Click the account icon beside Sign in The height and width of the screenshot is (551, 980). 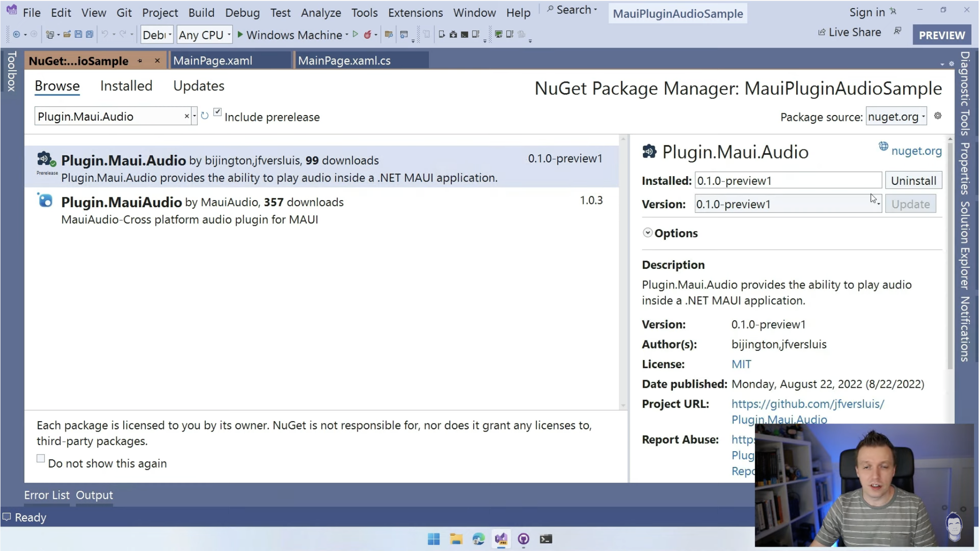893,11
